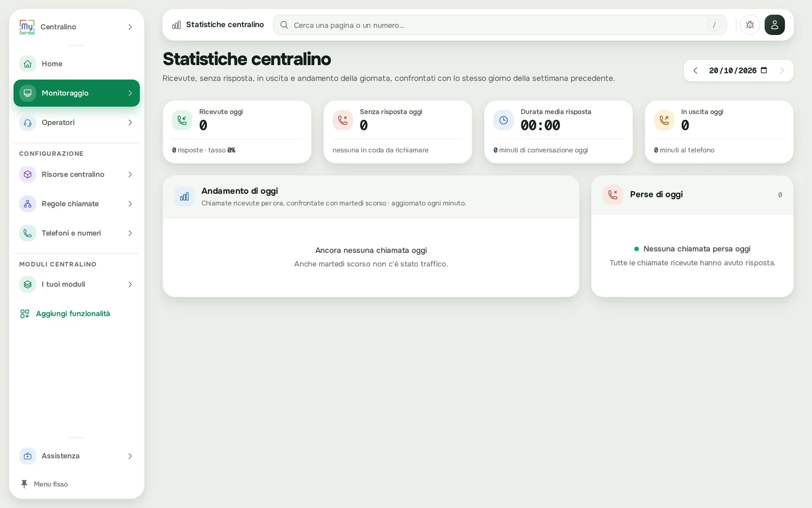
Task: Expand the Regole chiamate chevron
Action: point(130,204)
